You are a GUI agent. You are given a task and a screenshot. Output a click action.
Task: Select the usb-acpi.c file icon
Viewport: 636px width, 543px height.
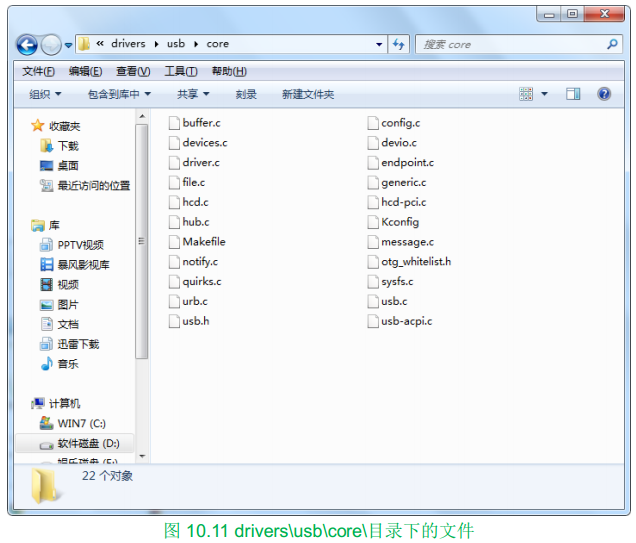[373, 321]
